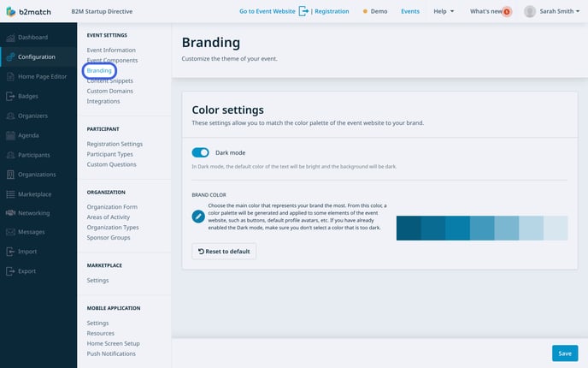This screenshot has height=368, width=588.
Task: Click the Dashboard icon in sidebar
Action: click(10, 38)
